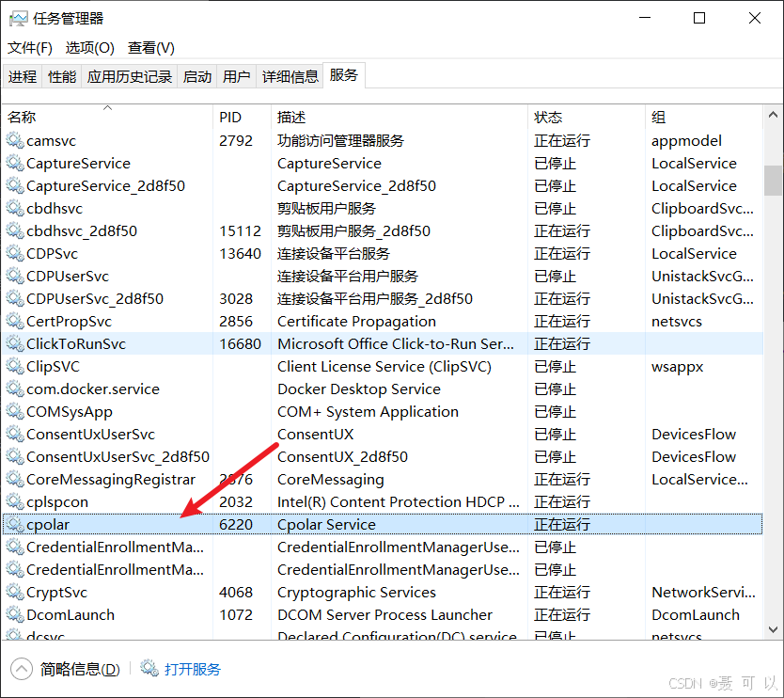Click DCOM Server Process Launcher description
The image size is (784, 698).
tap(385, 614)
